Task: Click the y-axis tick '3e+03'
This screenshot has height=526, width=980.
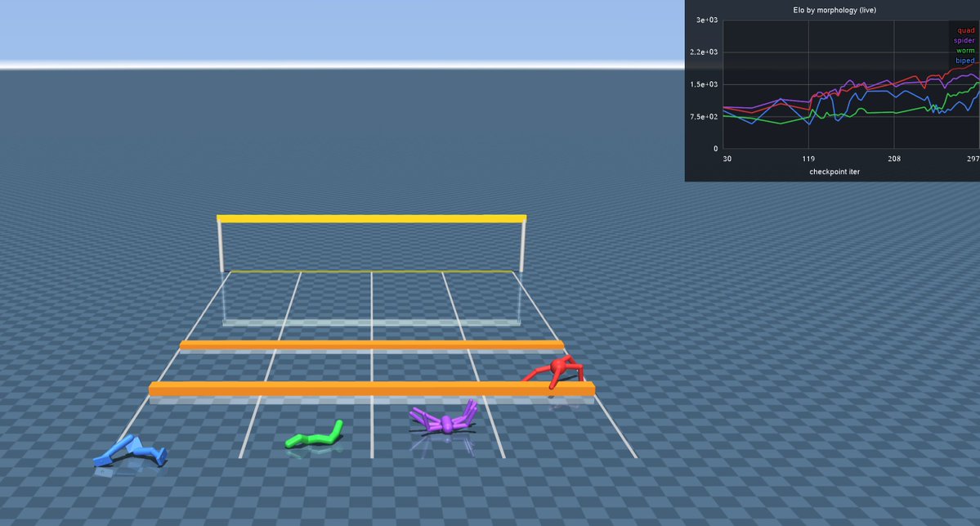Action: click(x=707, y=20)
